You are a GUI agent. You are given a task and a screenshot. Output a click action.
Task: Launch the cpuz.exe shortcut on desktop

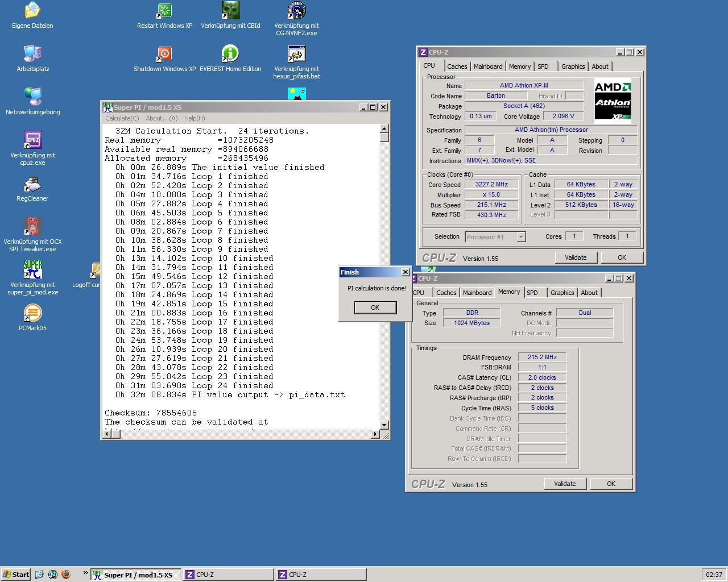point(32,140)
